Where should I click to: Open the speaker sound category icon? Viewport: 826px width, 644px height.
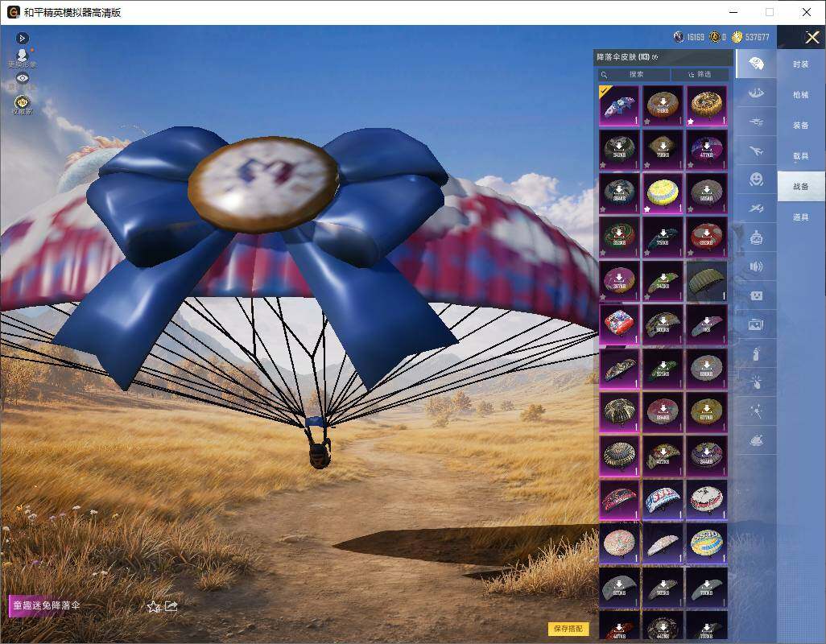756,267
